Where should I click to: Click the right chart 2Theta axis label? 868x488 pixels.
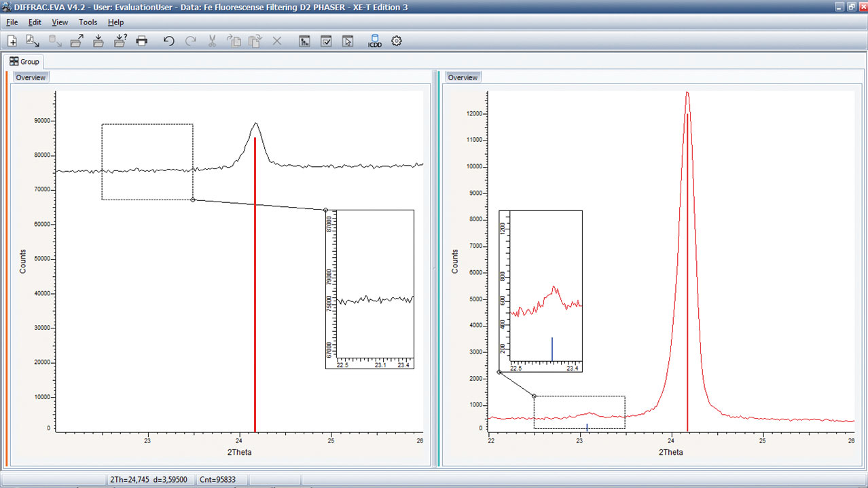pos(670,451)
